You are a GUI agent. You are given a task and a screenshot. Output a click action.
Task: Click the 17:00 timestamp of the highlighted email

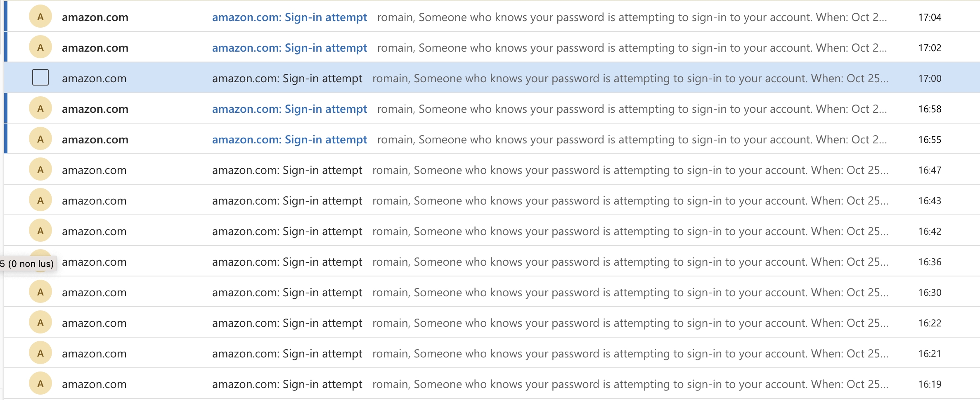(930, 79)
